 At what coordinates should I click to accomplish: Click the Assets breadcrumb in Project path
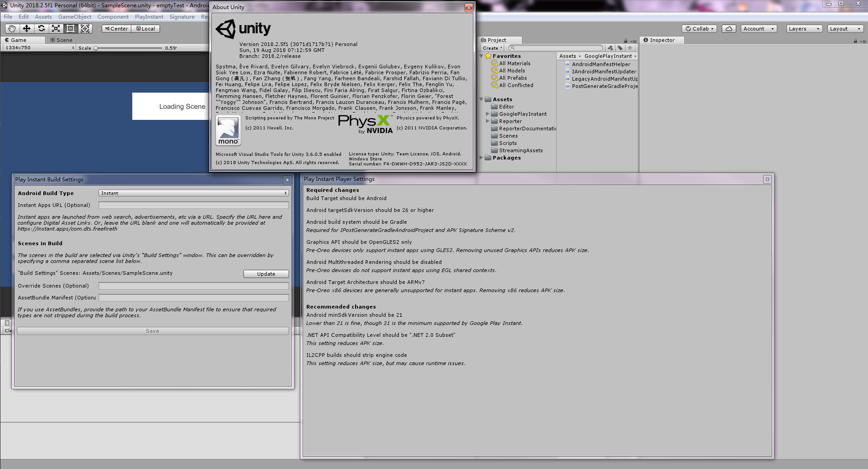(568, 56)
